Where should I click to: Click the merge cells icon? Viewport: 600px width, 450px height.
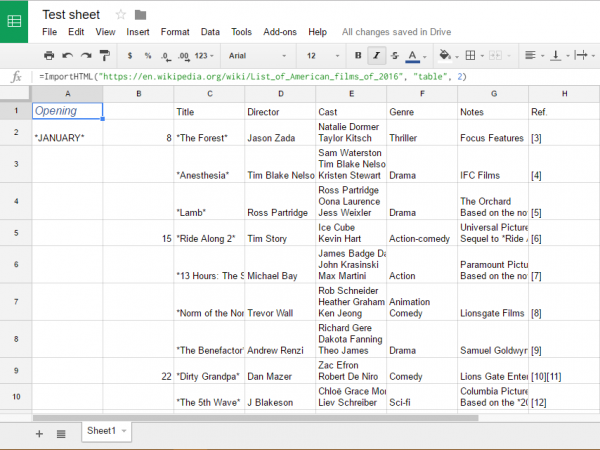pos(495,55)
